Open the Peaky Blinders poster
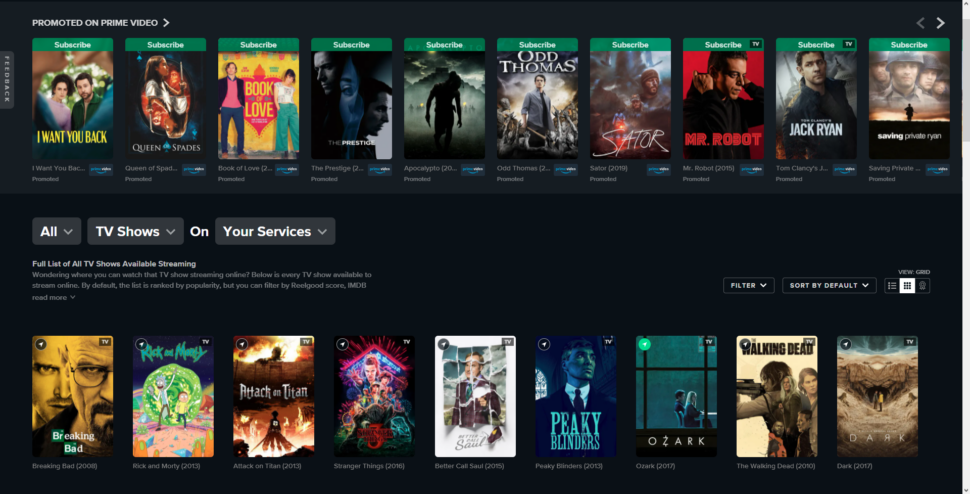This screenshot has width=970, height=494. click(x=575, y=396)
